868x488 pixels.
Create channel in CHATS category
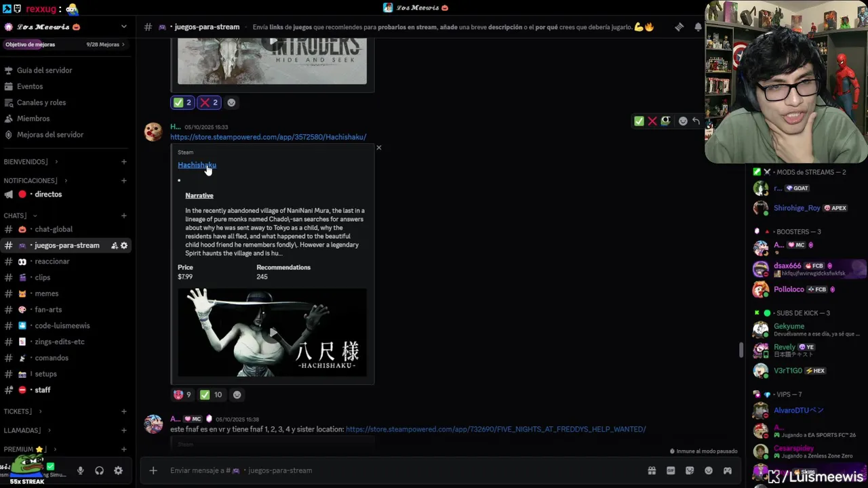click(124, 216)
